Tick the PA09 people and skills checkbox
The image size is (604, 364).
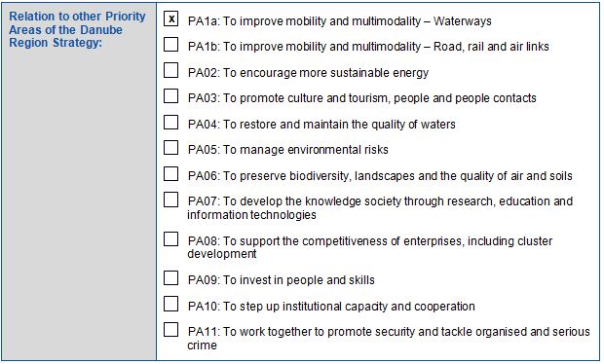point(171,277)
